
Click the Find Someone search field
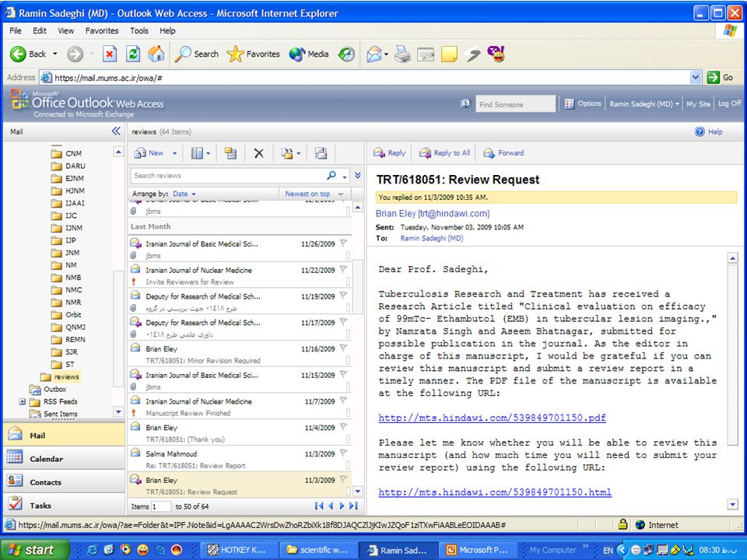tap(515, 103)
